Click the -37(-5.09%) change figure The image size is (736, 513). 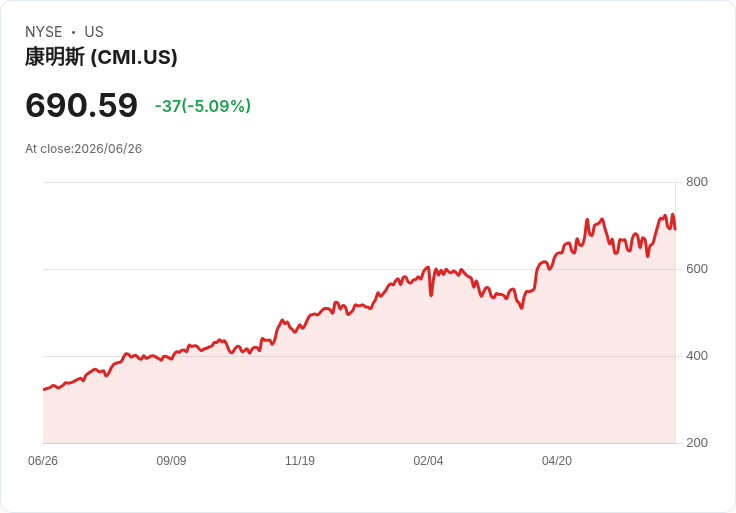coord(203,106)
